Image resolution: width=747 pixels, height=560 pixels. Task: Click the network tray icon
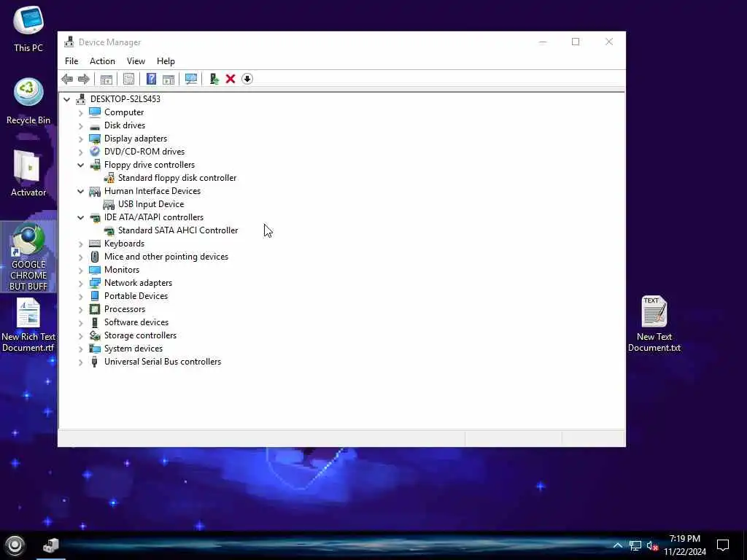pos(635,545)
